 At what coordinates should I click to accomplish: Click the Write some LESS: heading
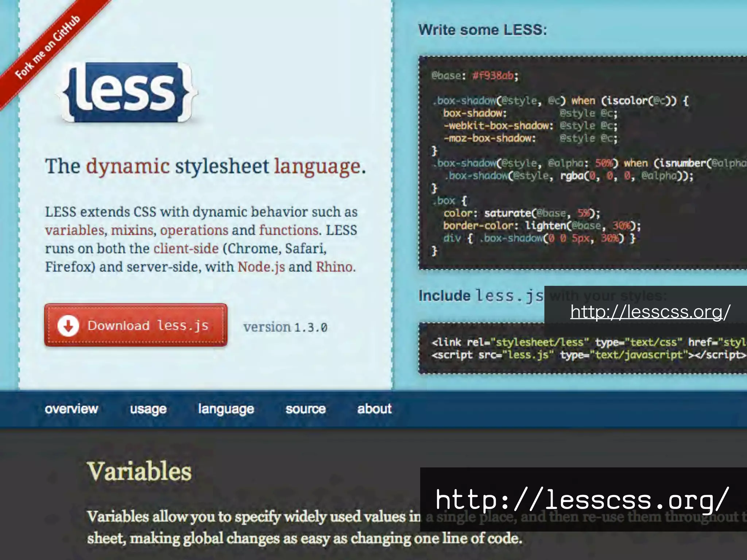[x=483, y=30]
